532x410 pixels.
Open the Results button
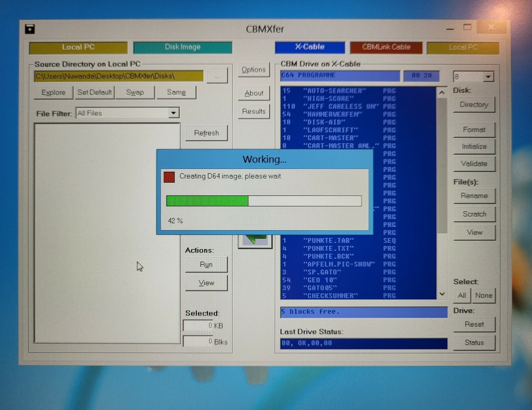pos(254,112)
